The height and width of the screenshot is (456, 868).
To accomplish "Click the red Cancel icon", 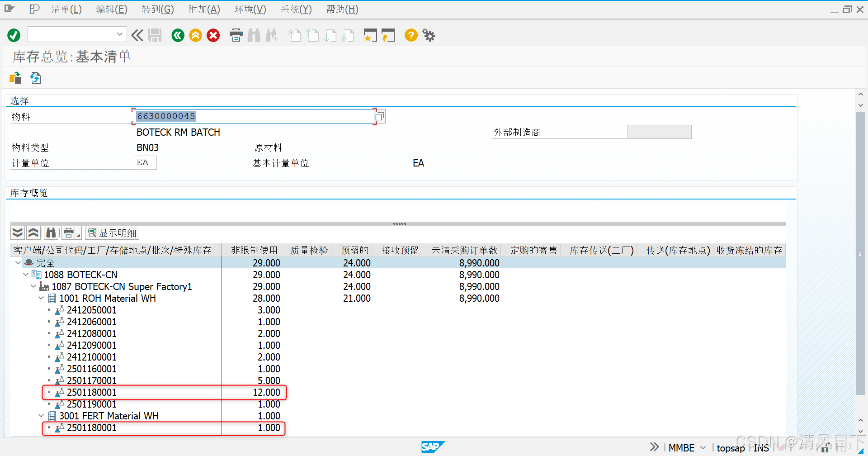I will click(213, 35).
